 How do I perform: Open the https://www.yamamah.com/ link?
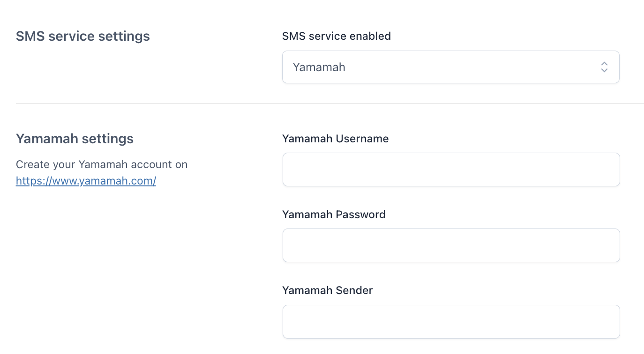(86, 181)
